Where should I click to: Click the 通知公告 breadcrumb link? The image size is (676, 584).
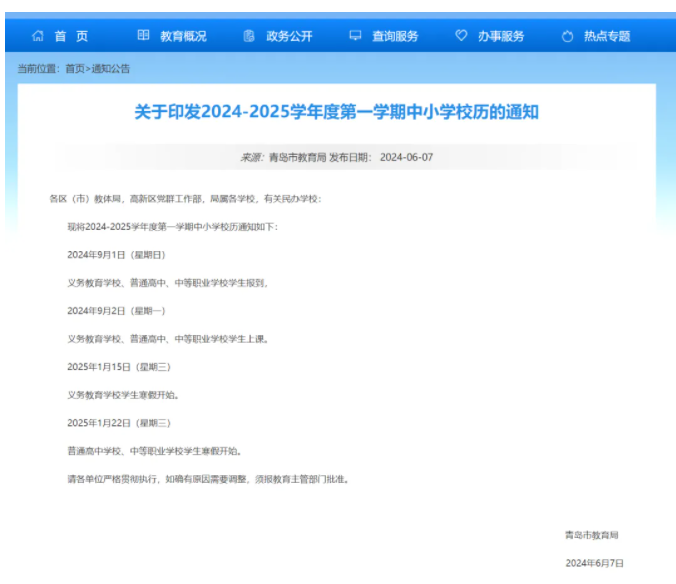111,69
